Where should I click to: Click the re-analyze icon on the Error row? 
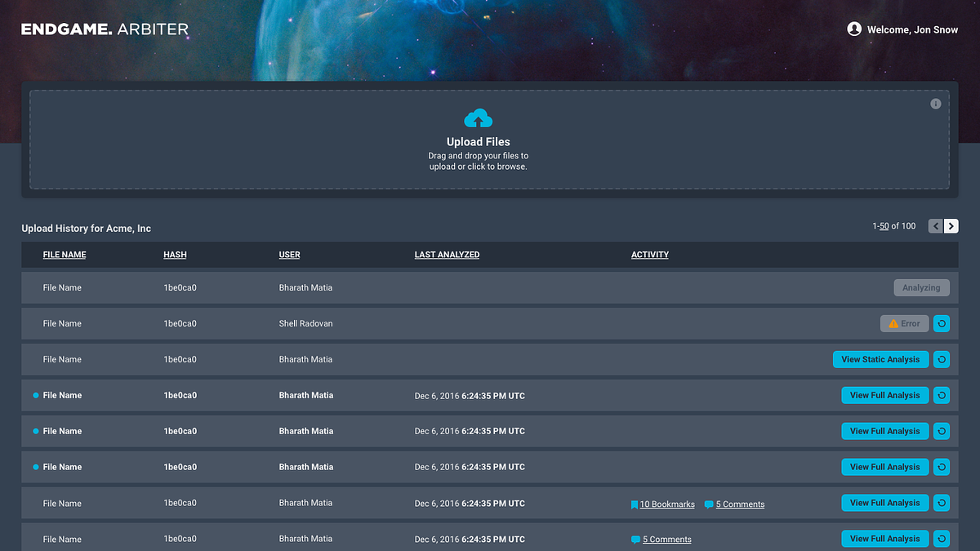click(941, 324)
